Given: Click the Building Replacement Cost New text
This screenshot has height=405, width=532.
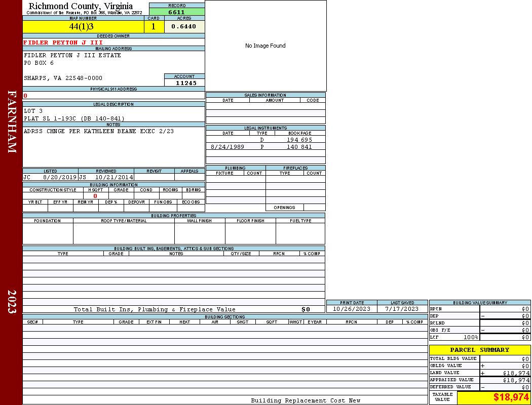Looking at the screenshot, I should (306, 400).
